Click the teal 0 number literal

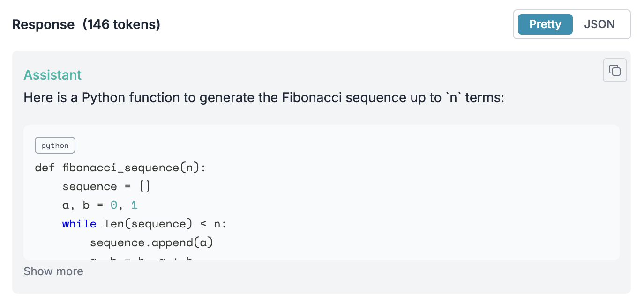click(114, 205)
